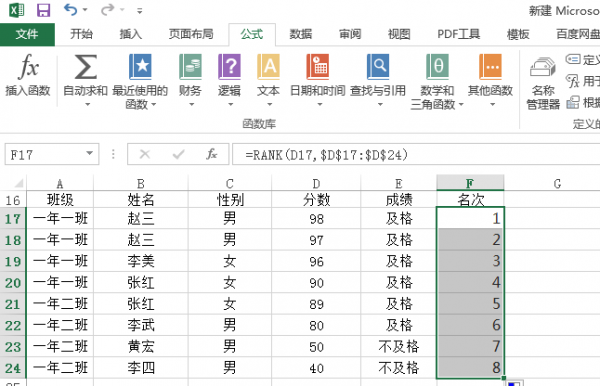Switch to the 视图 ribbon tab
The height and width of the screenshot is (386, 600).
click(399, 34)
